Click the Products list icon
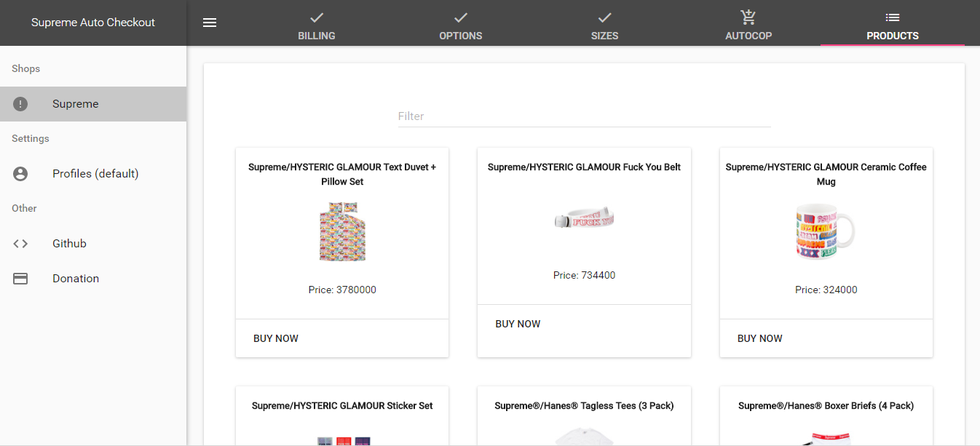Viewport: 980px width, 446px height. point(893,17)
